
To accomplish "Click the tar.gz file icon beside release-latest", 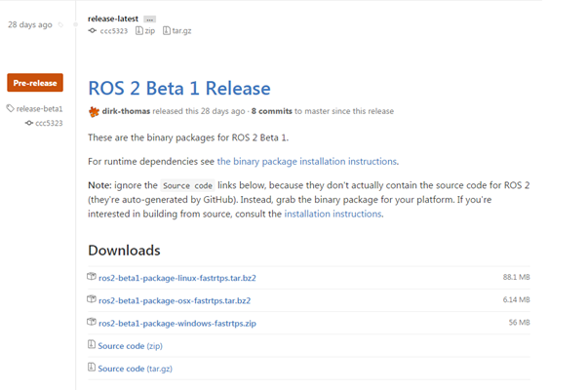I will coord(167,31).
